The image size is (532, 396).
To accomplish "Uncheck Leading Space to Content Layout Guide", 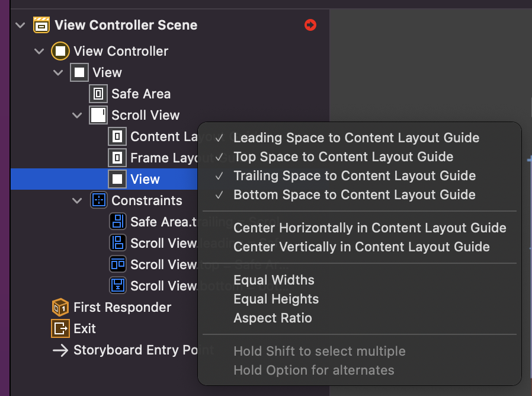I will pyautogui.click(x=359, y=138).
